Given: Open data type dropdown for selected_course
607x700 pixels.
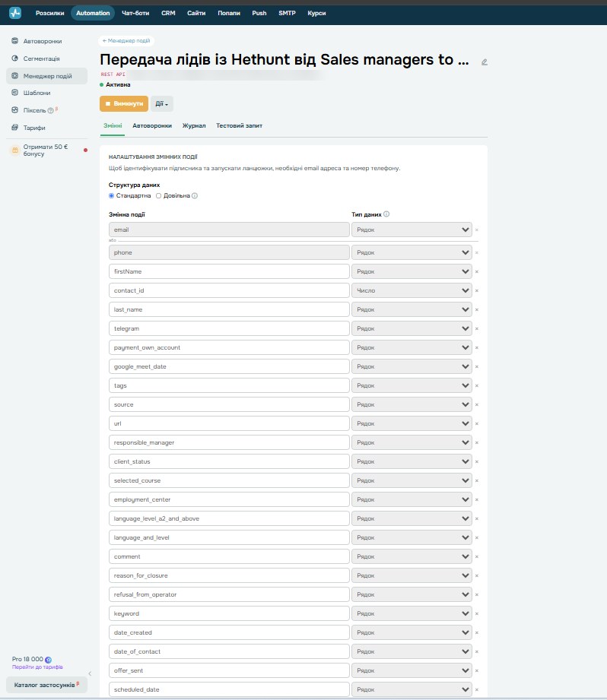Looking at the screenshot, I should coord(412,480).
